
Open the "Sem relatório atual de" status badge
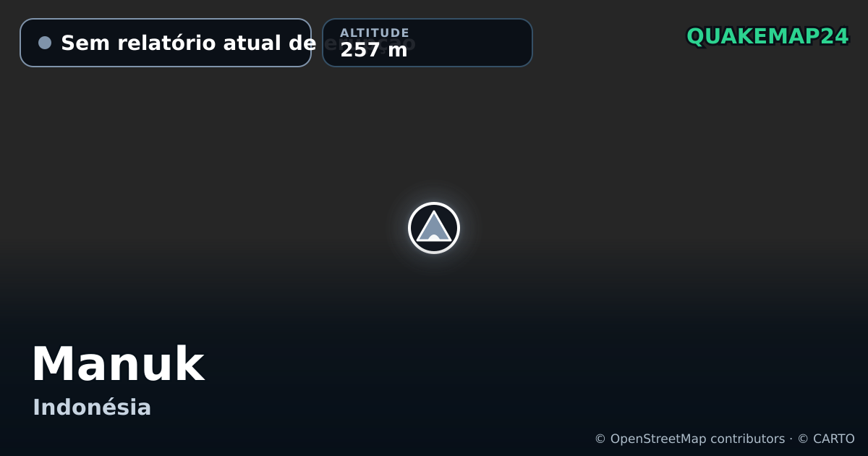click(x=166, y=43)
